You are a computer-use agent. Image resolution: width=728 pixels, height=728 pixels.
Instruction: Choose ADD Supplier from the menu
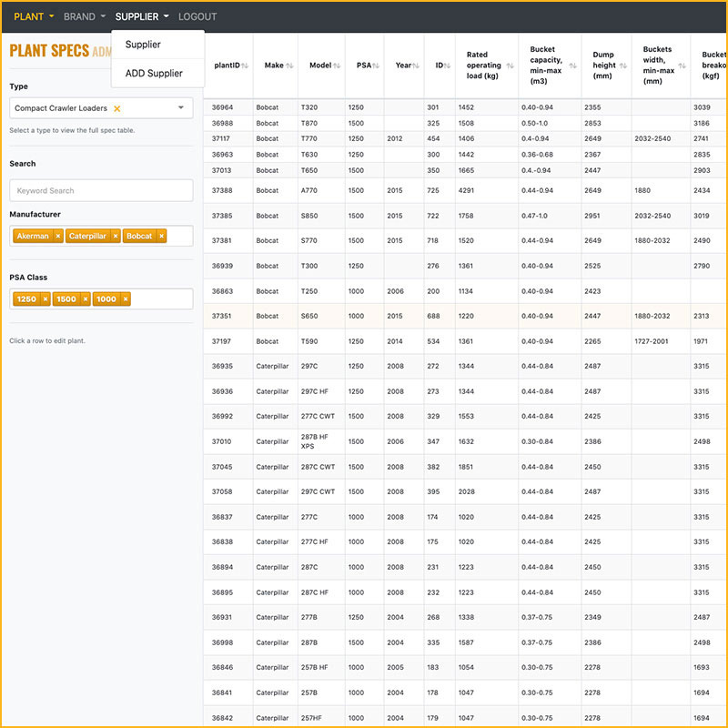pyautogui.click(x=154, y=73)
